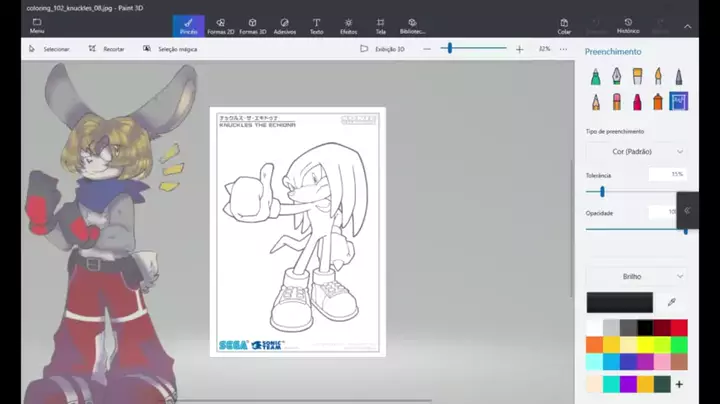Pick a color with the eyedropper
Viewport: 720px width, 404px height.
[671, 302]
